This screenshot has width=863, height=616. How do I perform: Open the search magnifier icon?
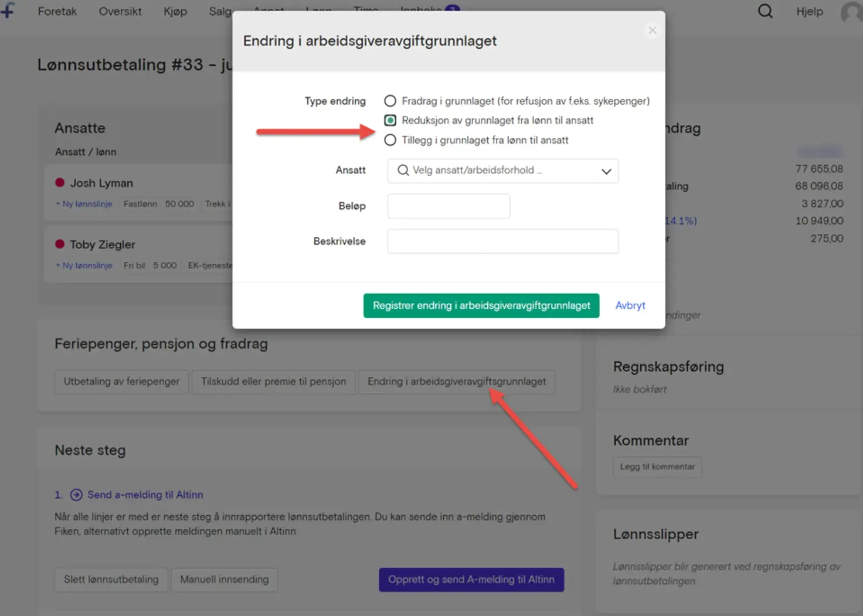pyautogui.click(x=765, y=11)
